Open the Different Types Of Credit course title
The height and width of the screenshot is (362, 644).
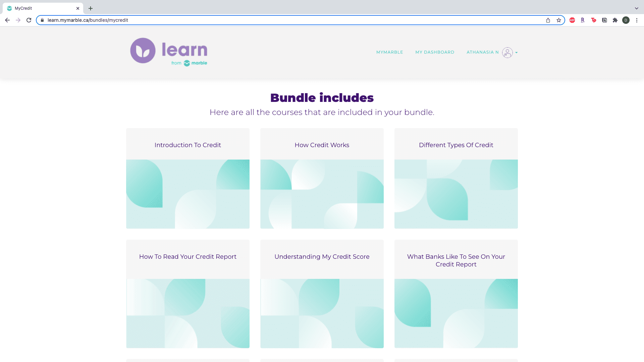click(456, 145)
